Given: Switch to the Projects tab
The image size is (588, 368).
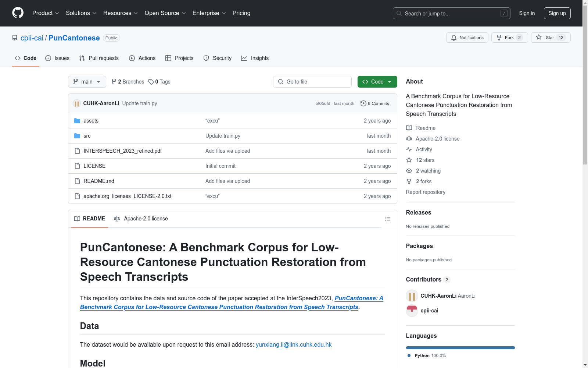Looking at the screenshot, I should pos(179,58).
